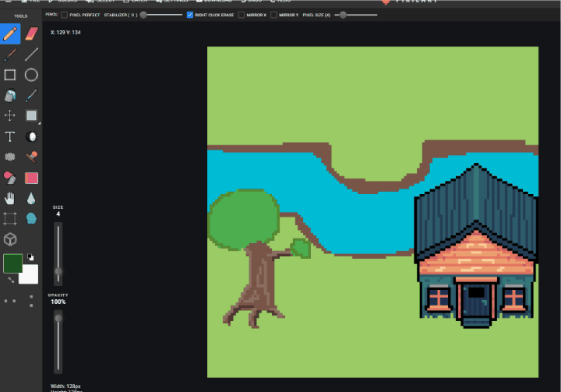Select the Hand pan tool
561x392 pixels.
coord(10,198)
